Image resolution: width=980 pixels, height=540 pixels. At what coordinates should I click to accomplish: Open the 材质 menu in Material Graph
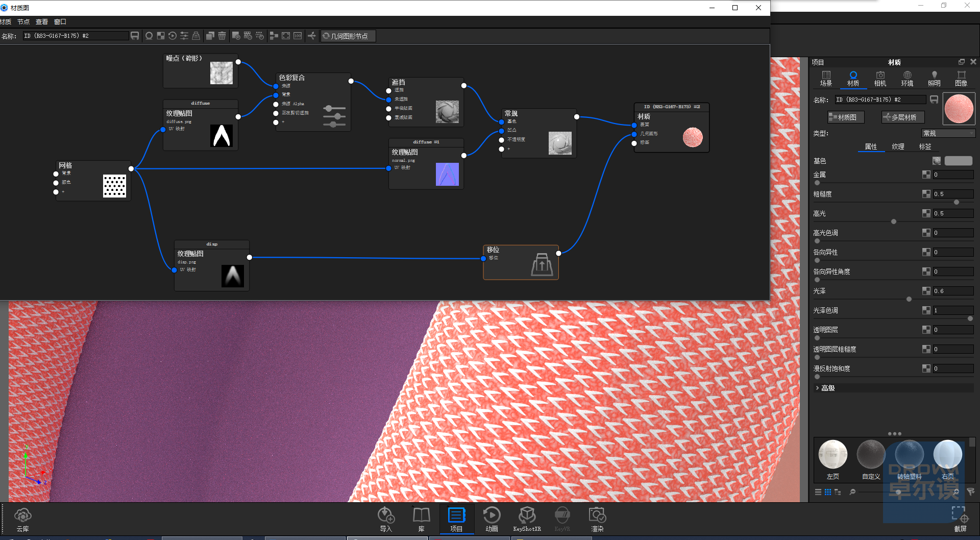coord(6,21)
